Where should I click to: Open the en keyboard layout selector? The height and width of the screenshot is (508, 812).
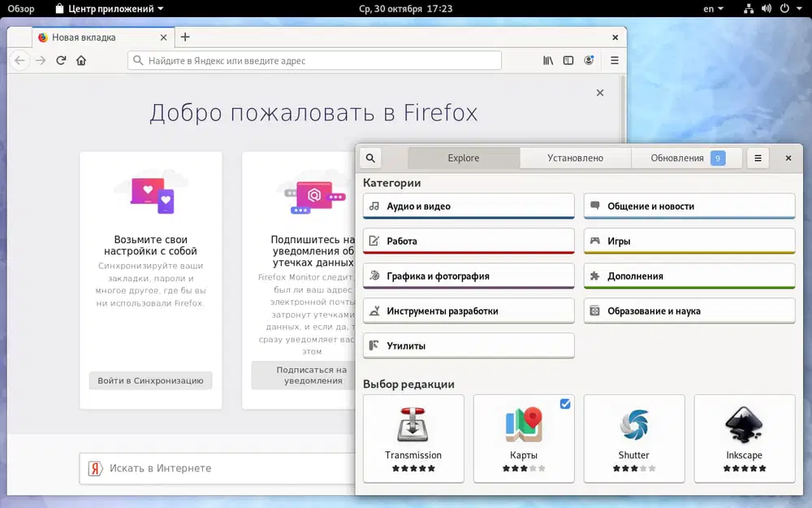coord(710,8)
